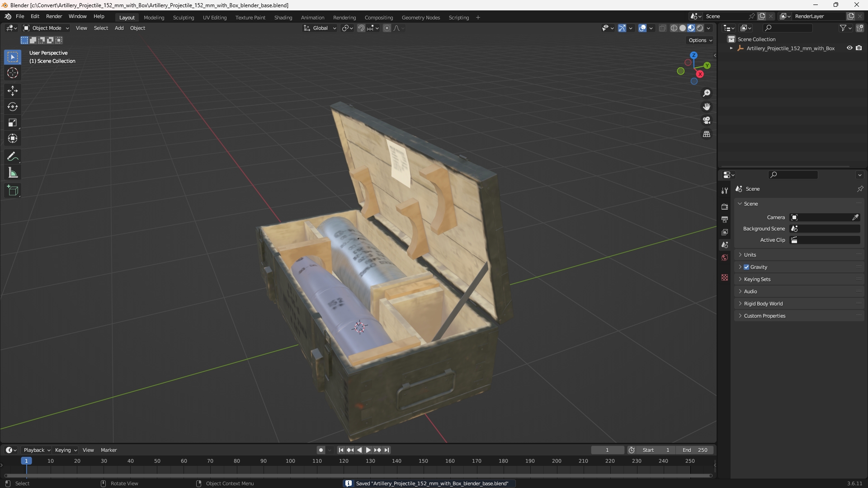868x488 pixels.
Task: Toggle snapping magnet in header
Action: click(x=361, y=28)
